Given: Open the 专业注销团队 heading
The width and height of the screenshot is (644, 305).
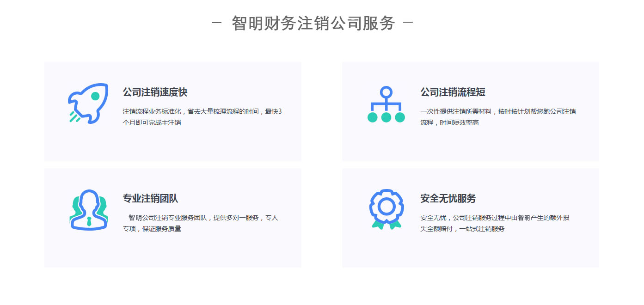Looking at the screenshot, I should (x=150, y=199).
